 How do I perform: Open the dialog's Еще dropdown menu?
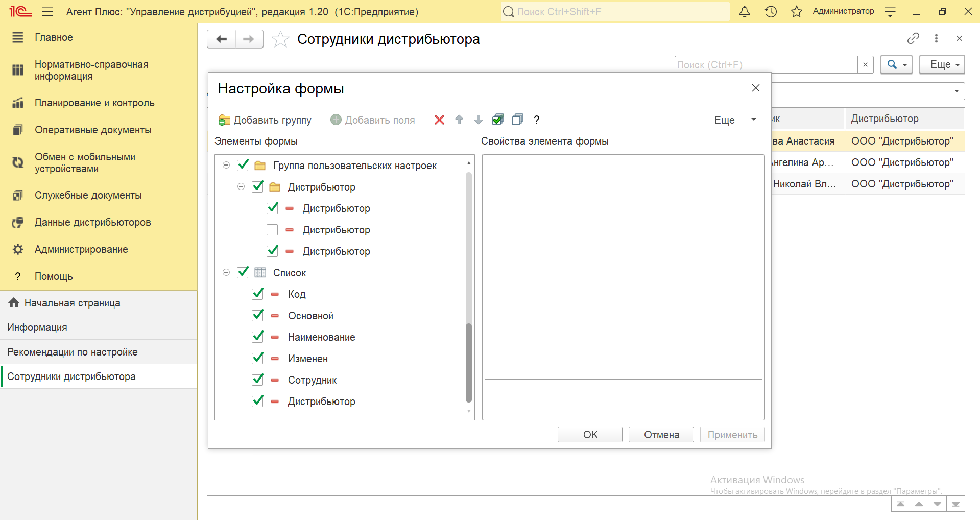point(735,120)
